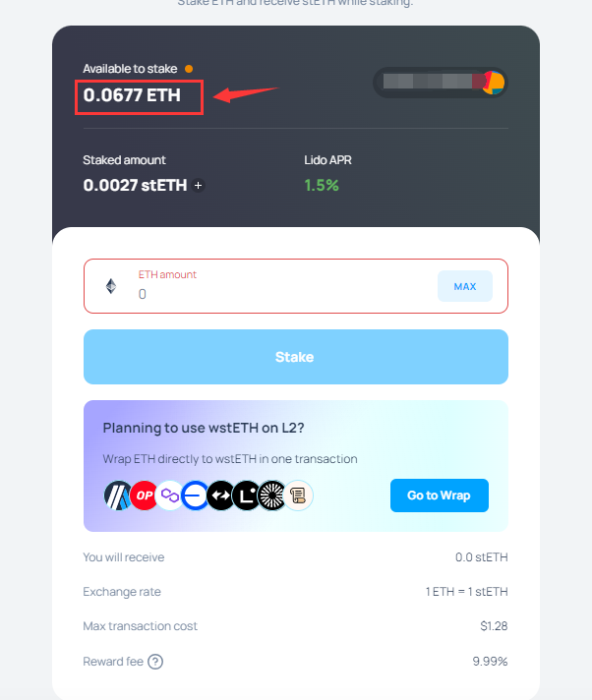Image resolution: width=592 pixels, height=700 pixels.
Task: Click the colorful wallet avatar
Action: coord(494,83)
